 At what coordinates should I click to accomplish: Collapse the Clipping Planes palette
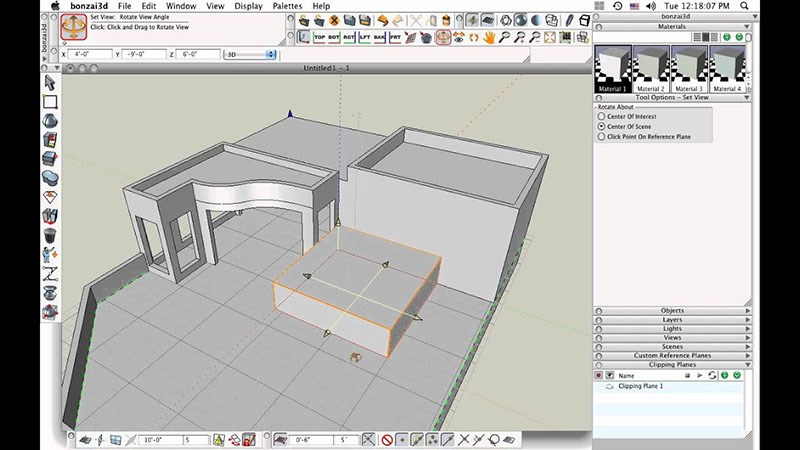748,365
